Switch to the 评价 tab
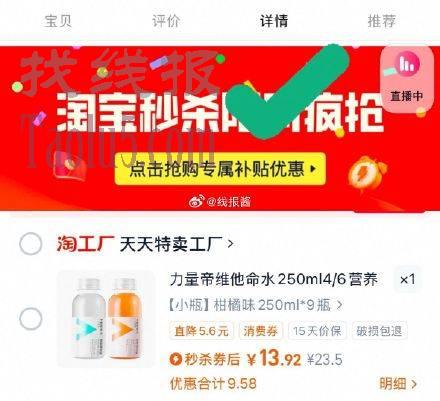Screen dimensions: 440x401 click(166, 21)
